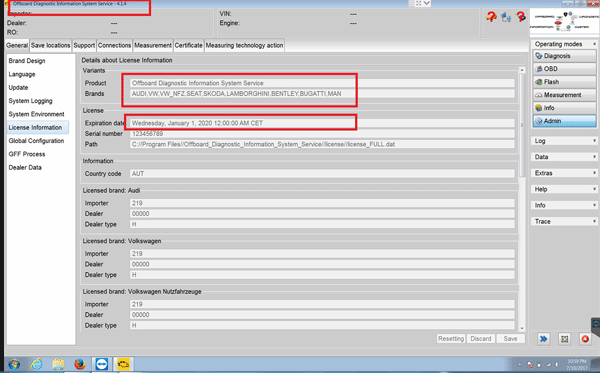600x373 pixels.
Task: Click the fullscreen toggle icon at bottom right
Action: pos(564,339)
